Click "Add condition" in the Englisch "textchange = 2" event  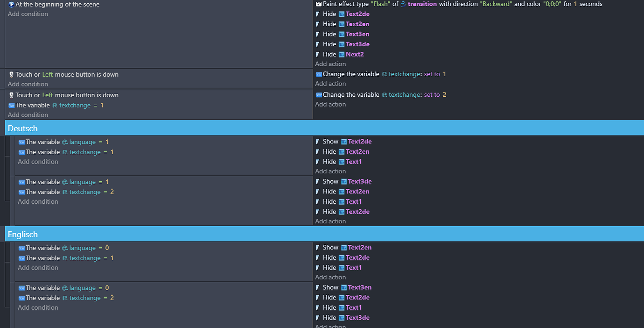[x=38, y=308]
